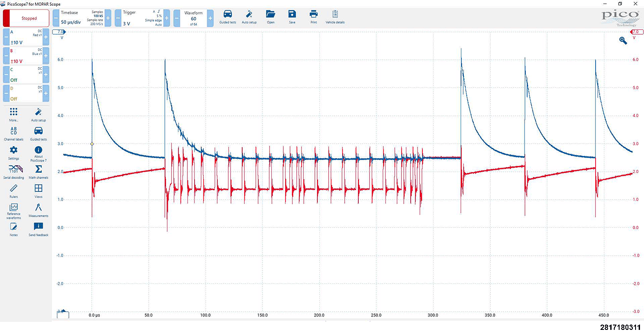Image resolution: width=644 pixels, height=333 pixels.
Task: Open Serial decoding tool
Action: click(14, 172)
